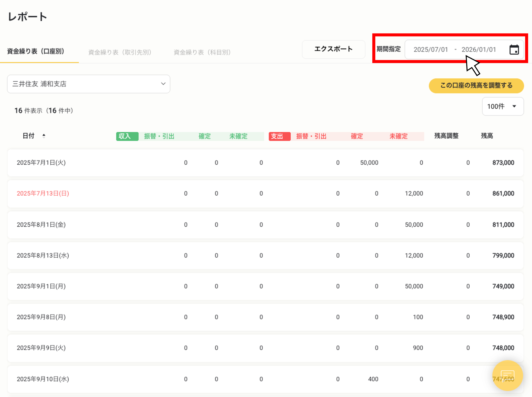The height and width of the screenshot is (397, 532).
Task: Select the 2025年8月1日(金) row
Action: tap(41, 224)
